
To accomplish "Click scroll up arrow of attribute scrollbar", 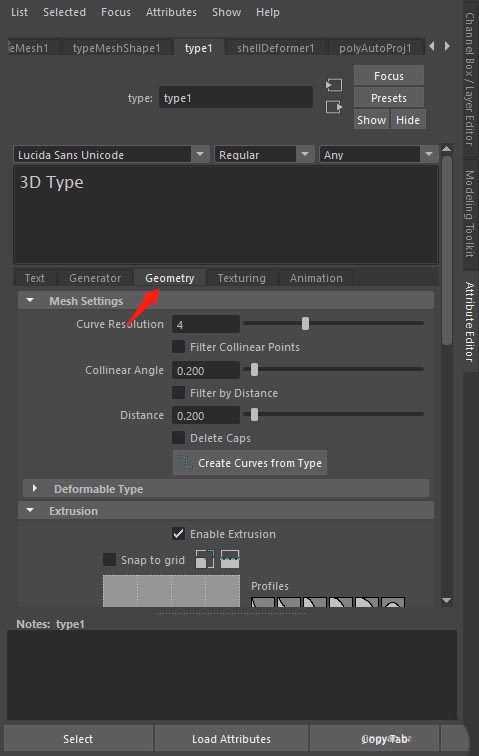I will click(x=447, y=148).
